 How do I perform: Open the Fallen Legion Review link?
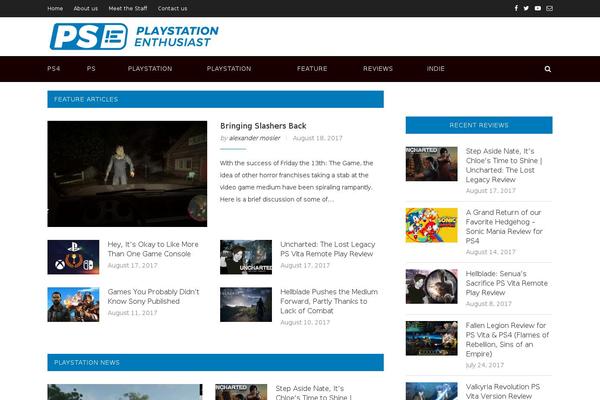[507, 340]
